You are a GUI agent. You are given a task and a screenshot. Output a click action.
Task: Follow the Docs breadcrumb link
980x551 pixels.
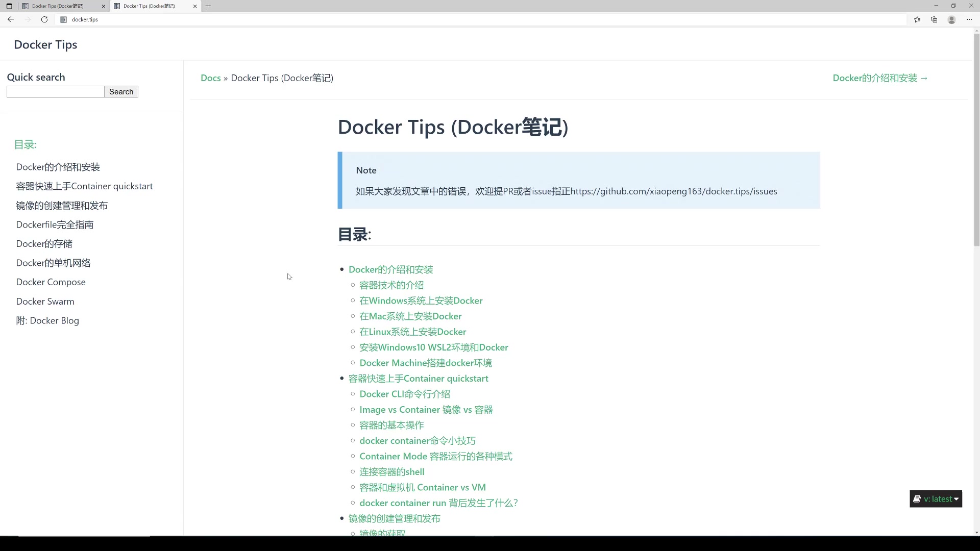(x=210, y=78)
